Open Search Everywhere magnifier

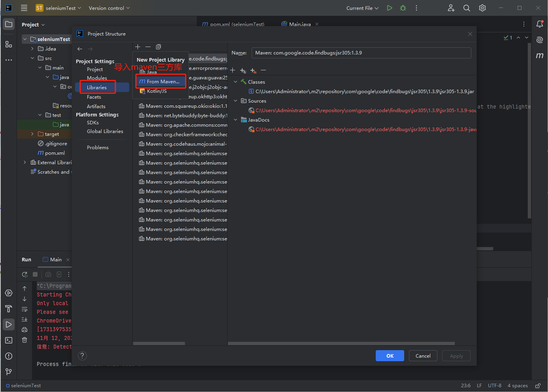coord(467,8)
